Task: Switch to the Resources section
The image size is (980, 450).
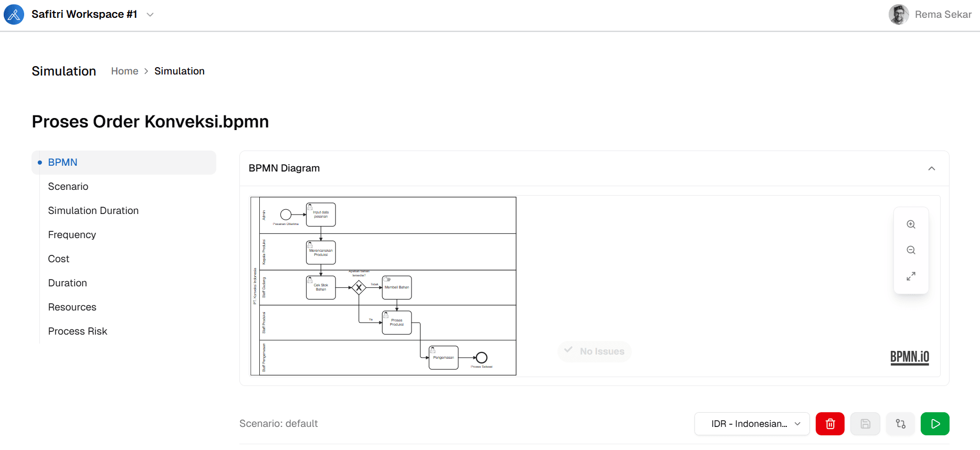Action: (x=72, y=307)
